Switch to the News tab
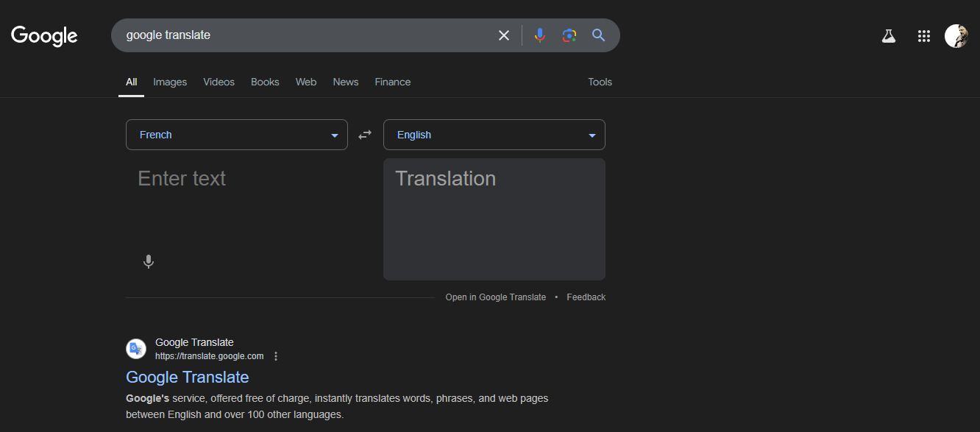The height and width of the screenshot is (432, 980). tap(346, 82)
